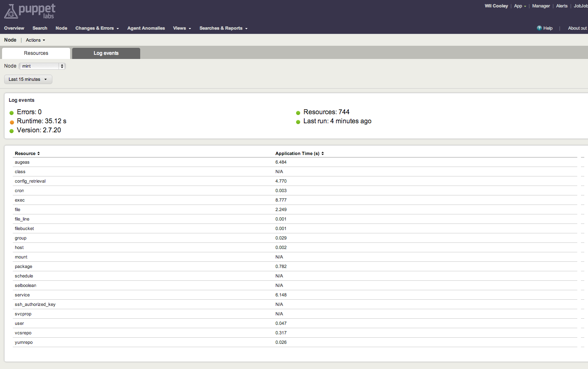Click the config_retrieval resource row
Viewport: 588px width, 369px height.
[295, 181]
